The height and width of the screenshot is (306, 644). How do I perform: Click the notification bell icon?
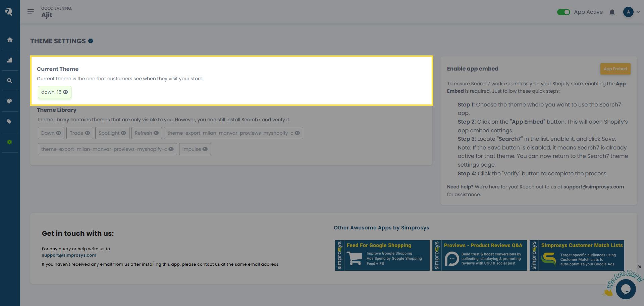point(612,12)
